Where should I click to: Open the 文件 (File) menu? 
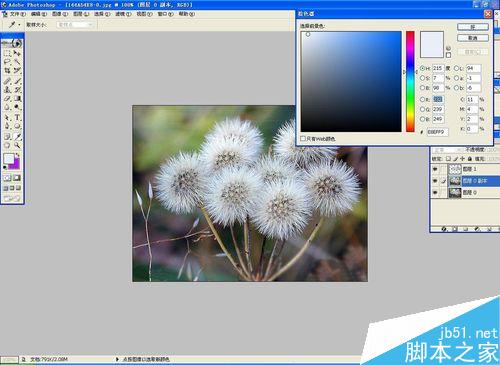coord(17,14)
